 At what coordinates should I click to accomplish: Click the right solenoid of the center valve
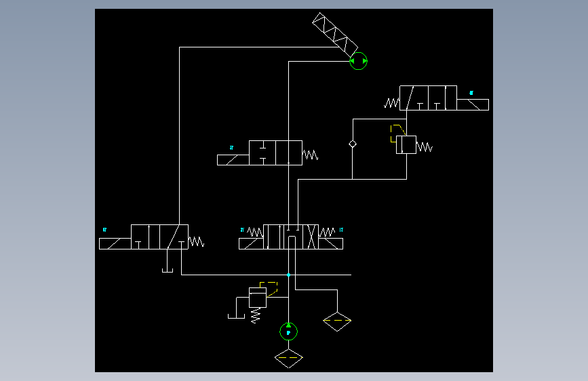tap(331, 244)
